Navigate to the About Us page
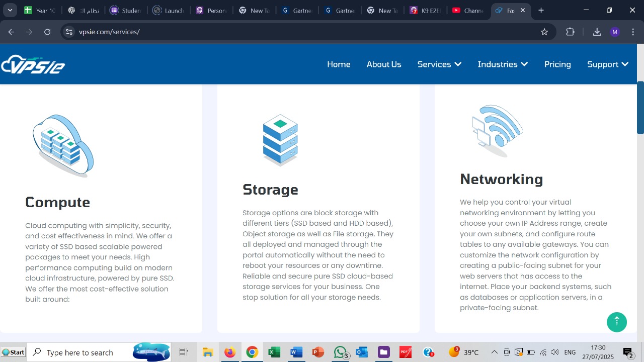Image resolution: width=644 pixels, height=362 pixels. pos(384,64)
